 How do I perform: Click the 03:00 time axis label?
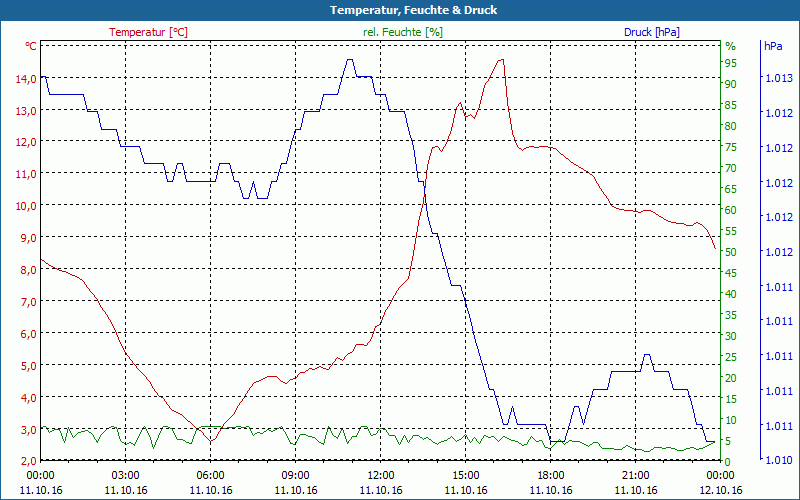pos(125,475)
